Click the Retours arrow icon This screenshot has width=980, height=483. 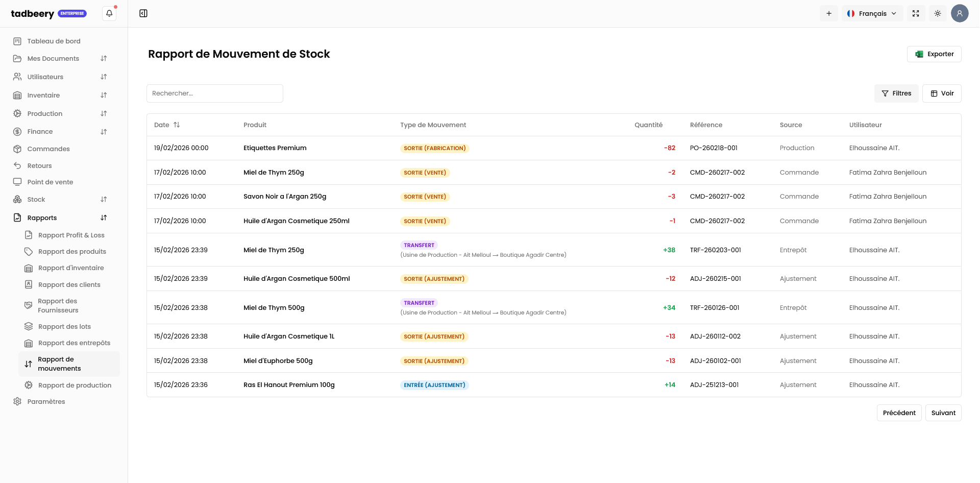click(x=17, y=166)
